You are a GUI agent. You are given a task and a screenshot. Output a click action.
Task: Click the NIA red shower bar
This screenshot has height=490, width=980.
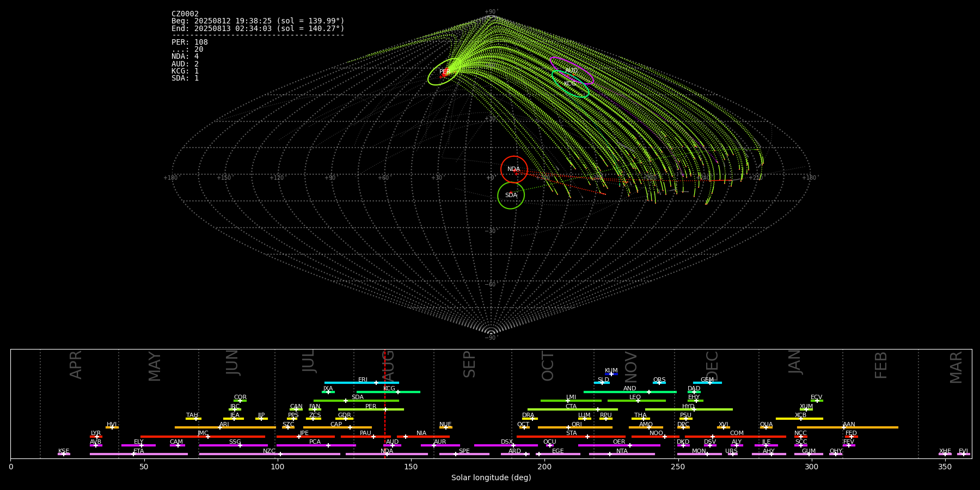coord(423,437)
